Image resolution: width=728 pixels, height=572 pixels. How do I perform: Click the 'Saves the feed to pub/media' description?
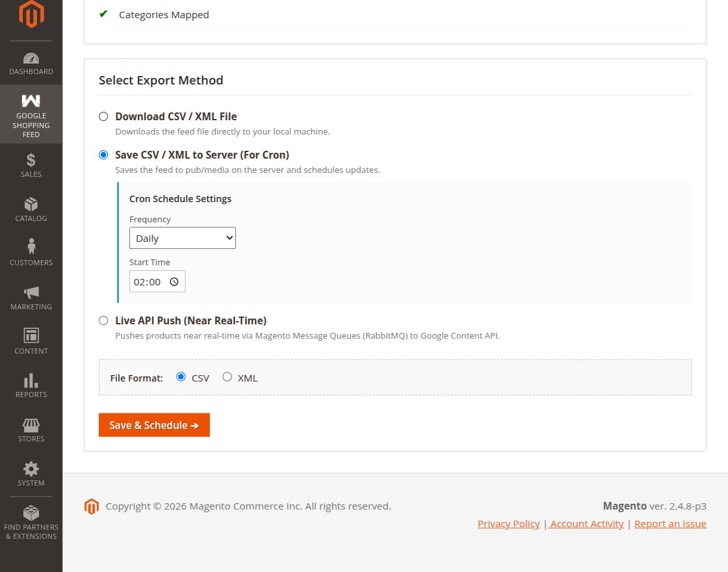[248, 170]
